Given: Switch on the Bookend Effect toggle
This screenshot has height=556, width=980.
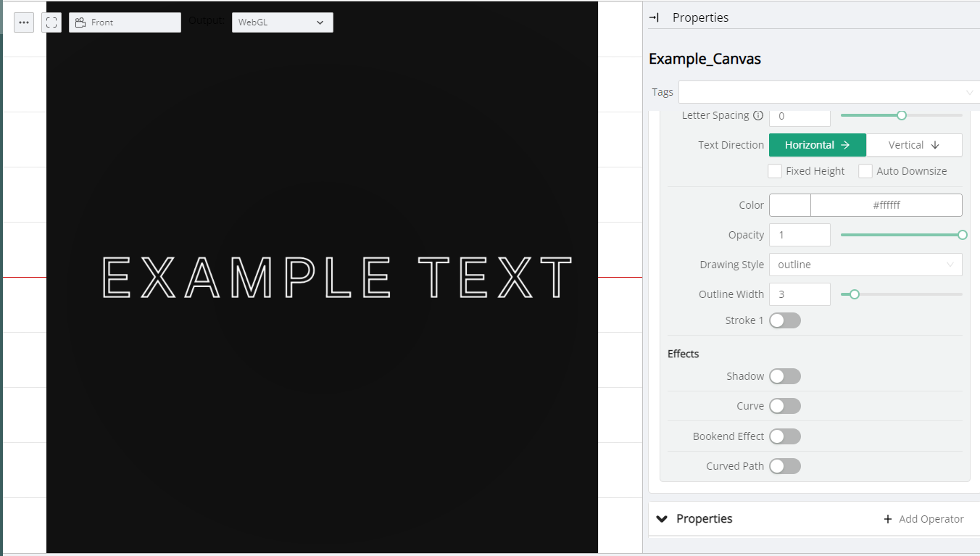Looking at the screenshot, I should (784, 436).
